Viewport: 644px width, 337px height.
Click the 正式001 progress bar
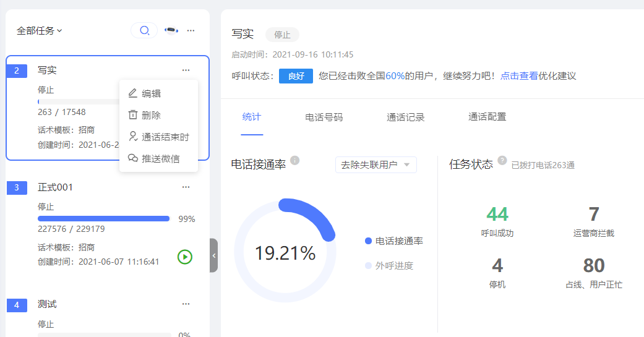pos(103,219)
